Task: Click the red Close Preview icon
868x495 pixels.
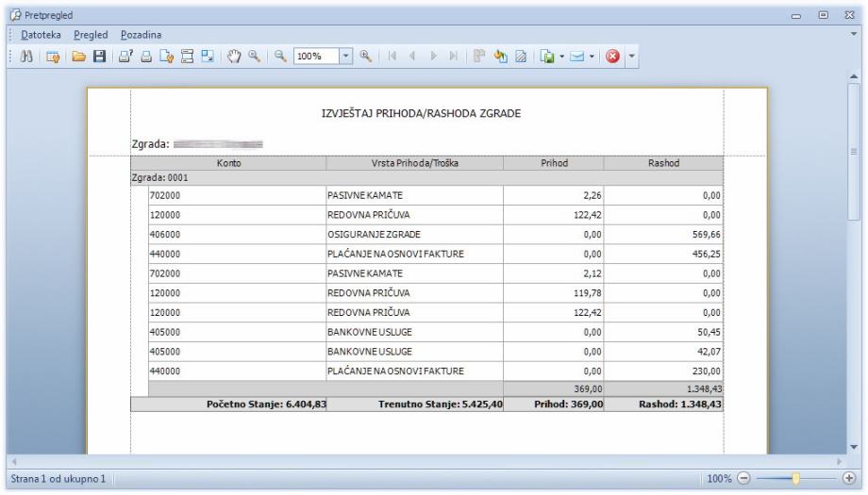Action: tap(611, 56)
